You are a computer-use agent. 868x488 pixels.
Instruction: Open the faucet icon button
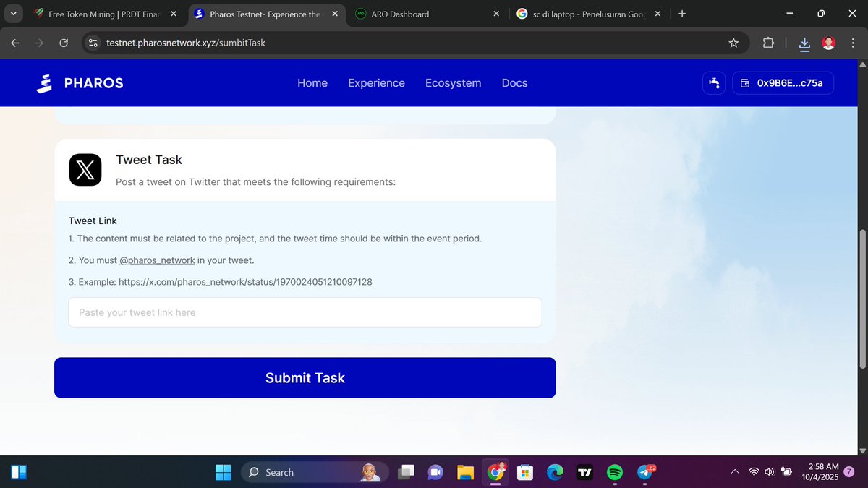714,83
